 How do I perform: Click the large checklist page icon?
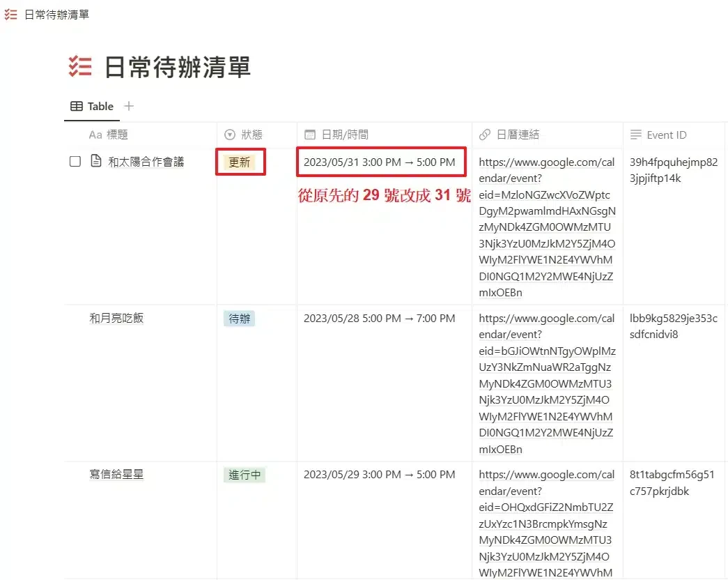pyautogui.click(x=80, y=66)
